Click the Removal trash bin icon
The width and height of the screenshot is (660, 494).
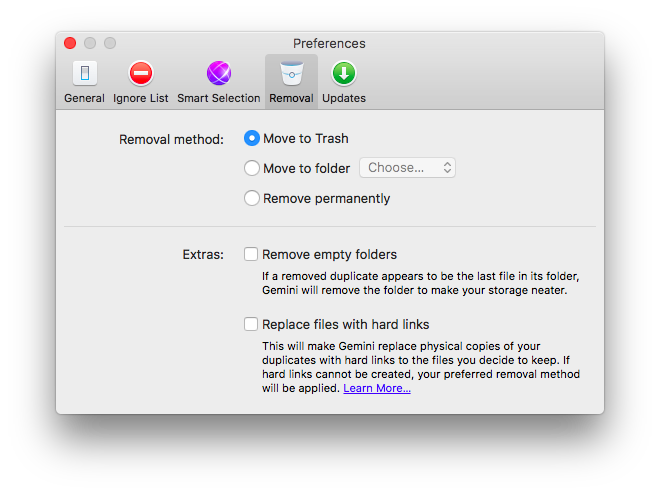point(291,74)
